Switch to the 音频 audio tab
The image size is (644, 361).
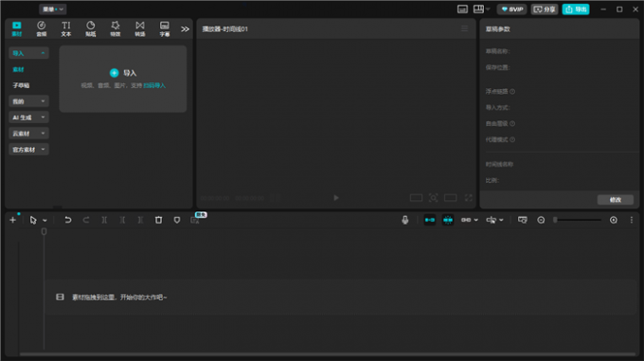coord(42,28)
